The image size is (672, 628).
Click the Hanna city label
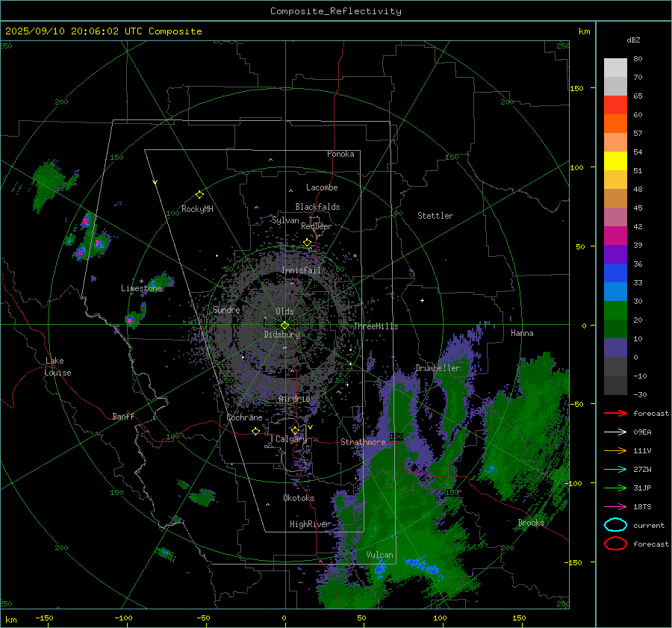point(522,333)
